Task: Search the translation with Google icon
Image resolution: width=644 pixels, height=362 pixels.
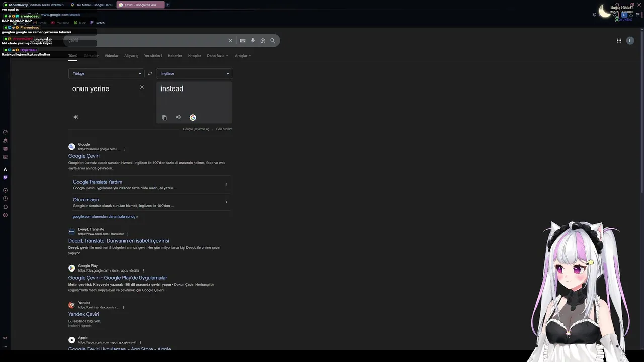Action: coord(193,118)
